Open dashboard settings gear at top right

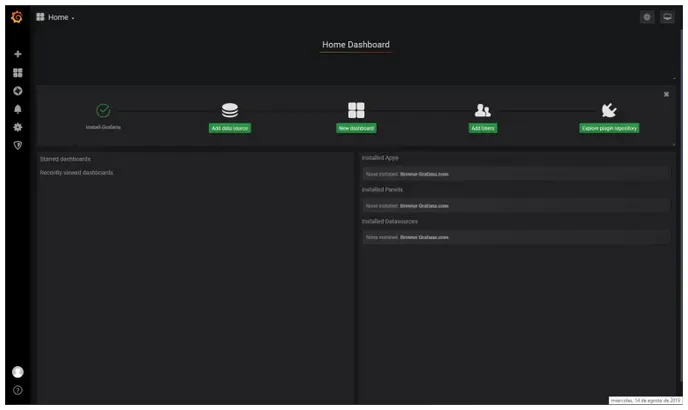point(647,17)
